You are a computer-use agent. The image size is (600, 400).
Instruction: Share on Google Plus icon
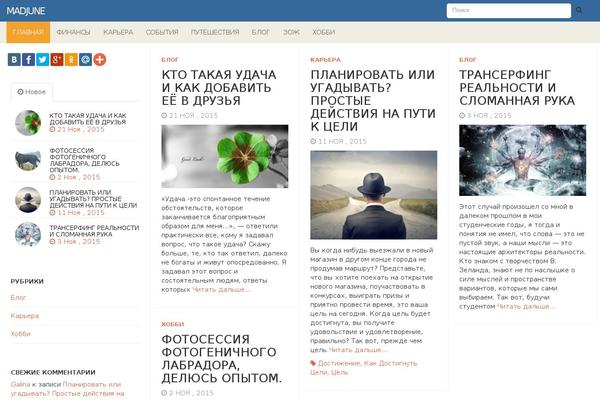(x=57, y=60)
